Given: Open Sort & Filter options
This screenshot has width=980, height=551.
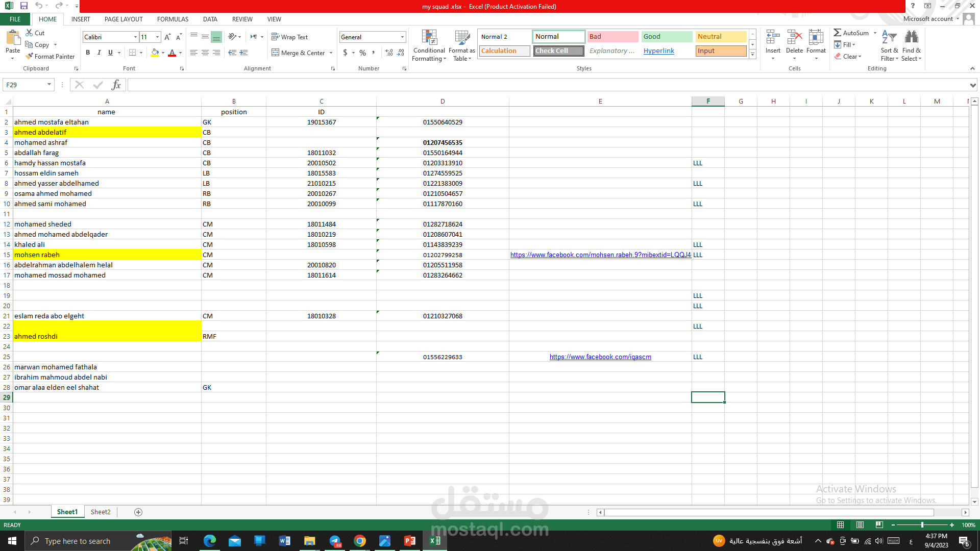Looking at the screenshot, I should pyautogui.click(x=889, y=45).
